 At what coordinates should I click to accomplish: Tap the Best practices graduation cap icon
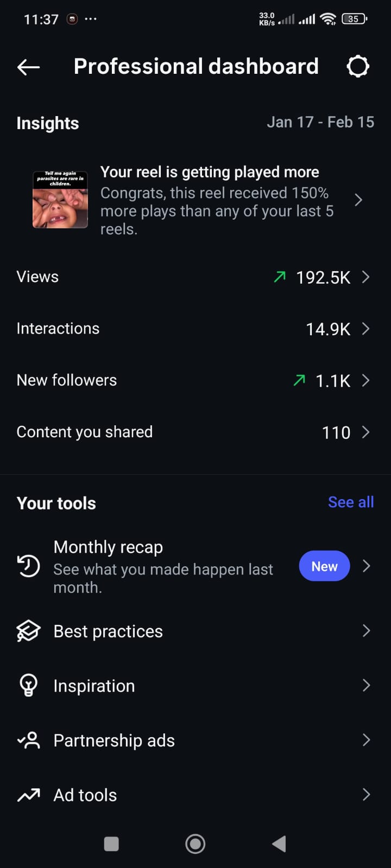click(28, 631)
